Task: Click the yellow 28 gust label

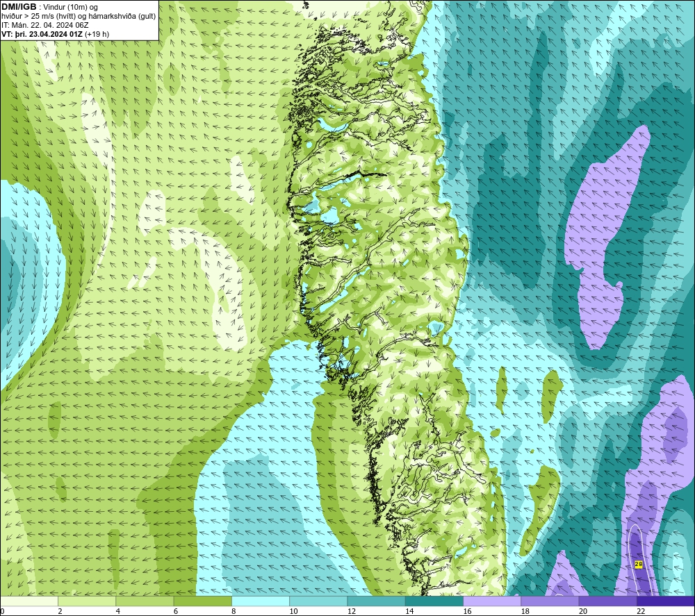Action: [638, 564]
